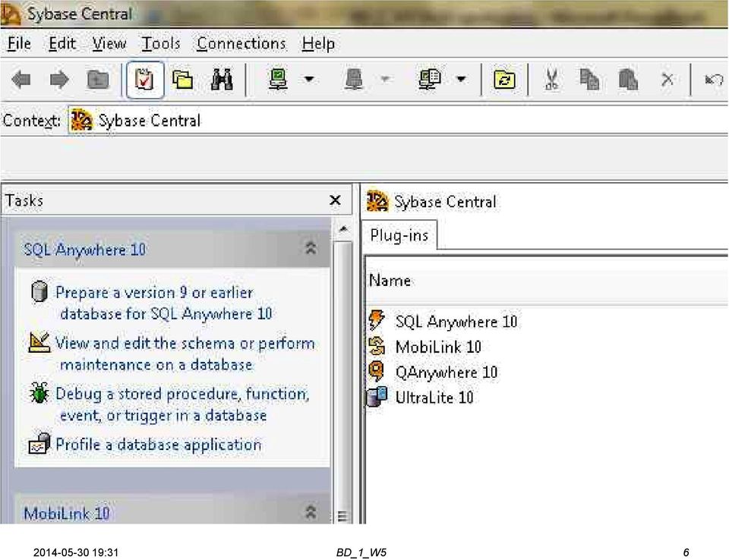Click the Cut scissors icon
Screen dimensions: 729x560
[552, 80]
